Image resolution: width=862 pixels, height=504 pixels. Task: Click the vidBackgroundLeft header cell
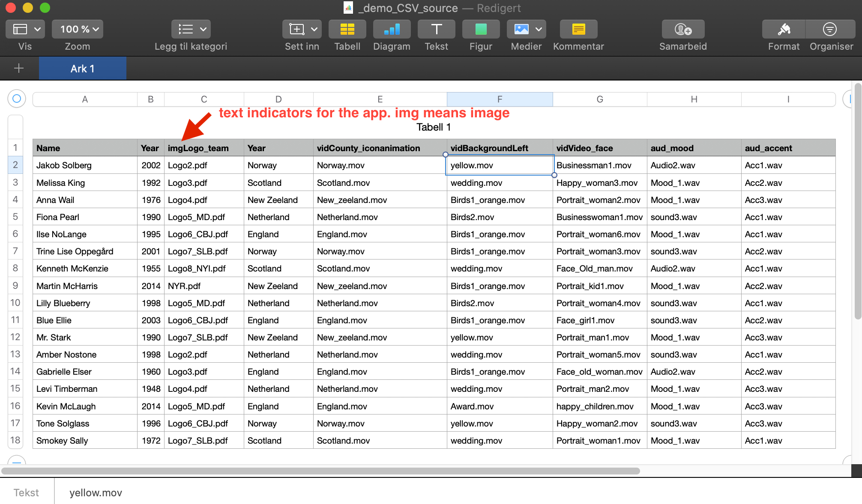[500, 148]
